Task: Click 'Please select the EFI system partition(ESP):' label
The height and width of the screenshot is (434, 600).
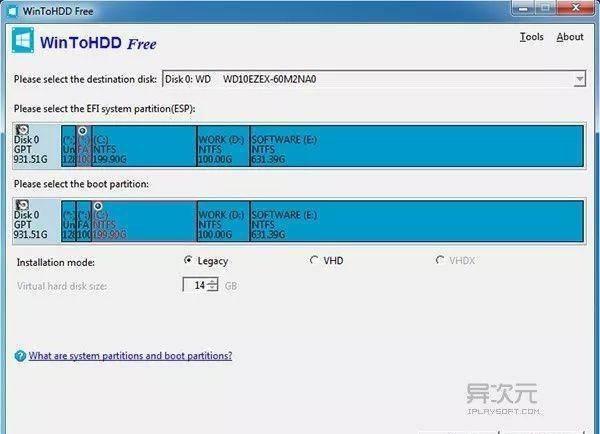Action: [104, 109]
